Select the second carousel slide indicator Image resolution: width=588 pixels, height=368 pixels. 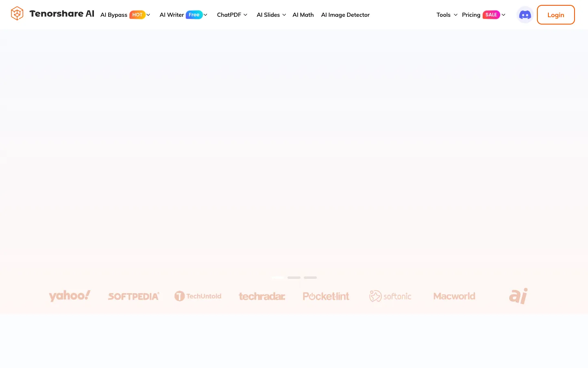tap(294, 278)
